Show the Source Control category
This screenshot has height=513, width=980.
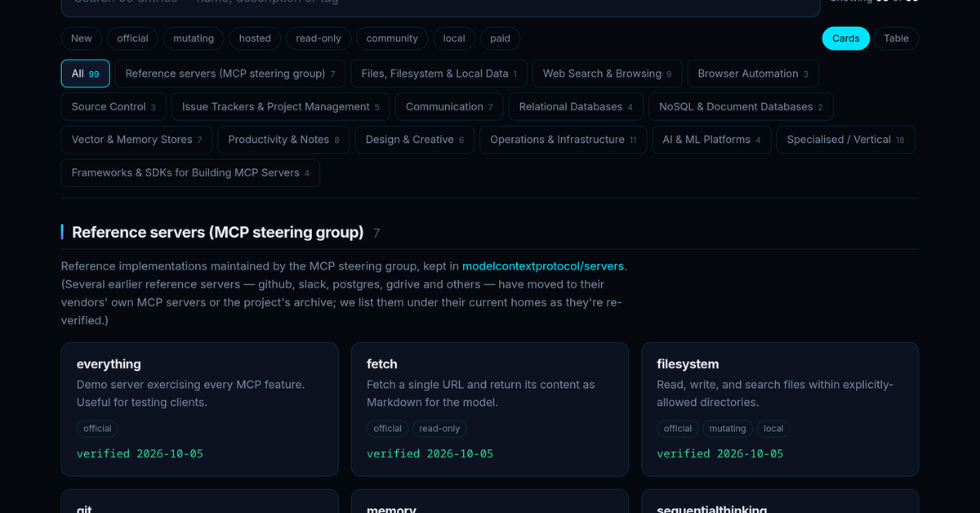(114, 107)
